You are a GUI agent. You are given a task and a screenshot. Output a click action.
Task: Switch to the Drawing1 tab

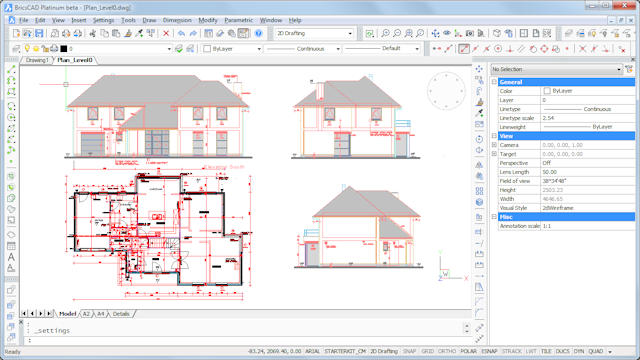37,60
